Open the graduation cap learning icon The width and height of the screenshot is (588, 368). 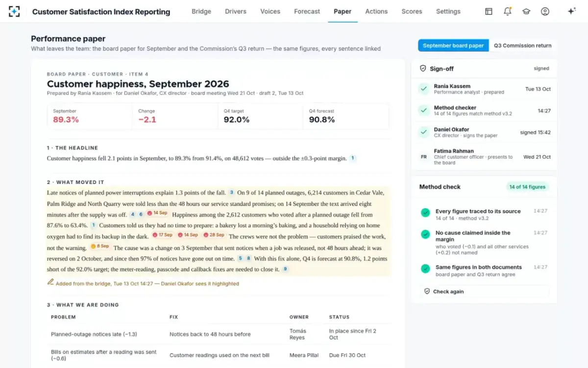[526, 11]
